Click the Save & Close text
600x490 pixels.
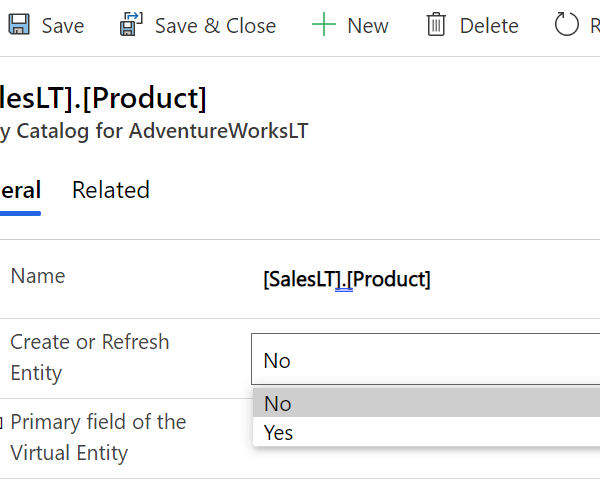[x=215, y=26]
